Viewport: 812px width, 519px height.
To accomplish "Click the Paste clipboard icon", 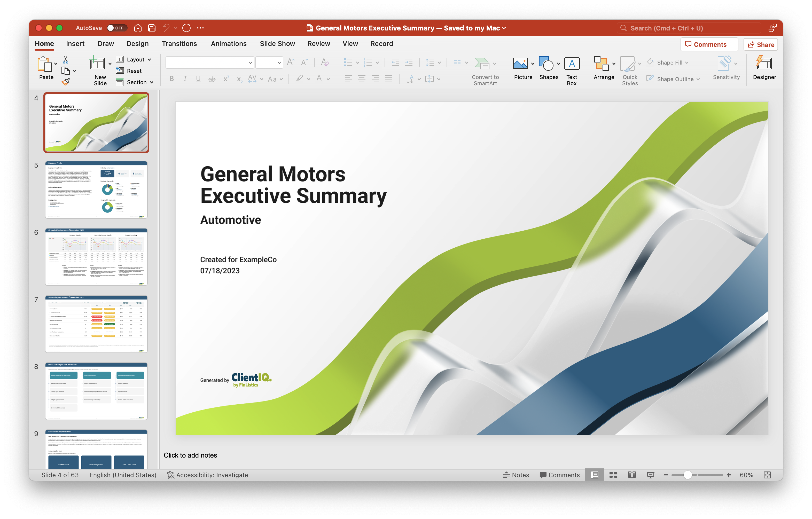I will point(44,64).
